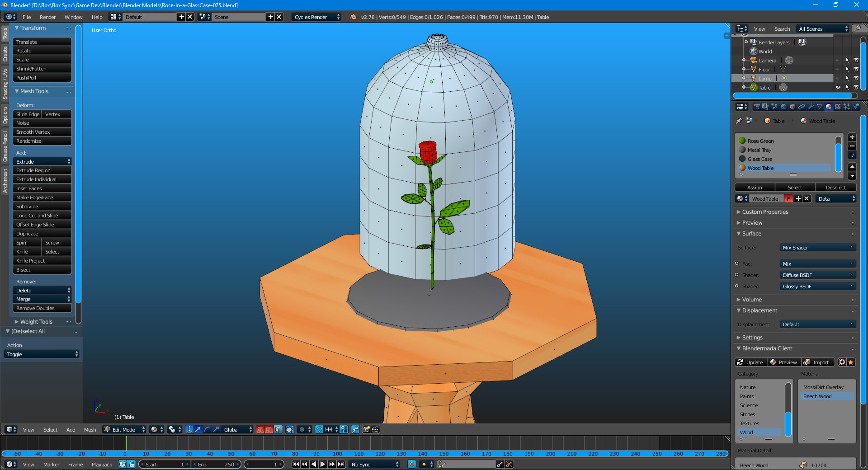Open the World properties tab
Screen dimensions: 868x470
pos(783,107)
